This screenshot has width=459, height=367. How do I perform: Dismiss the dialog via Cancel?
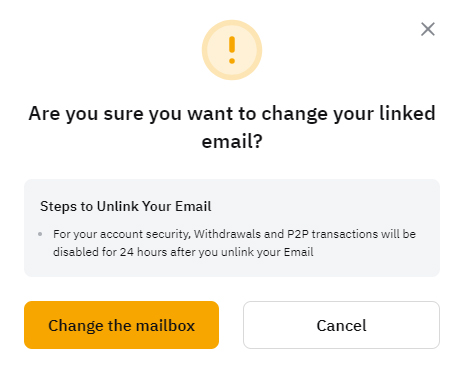tap(341, 325)
